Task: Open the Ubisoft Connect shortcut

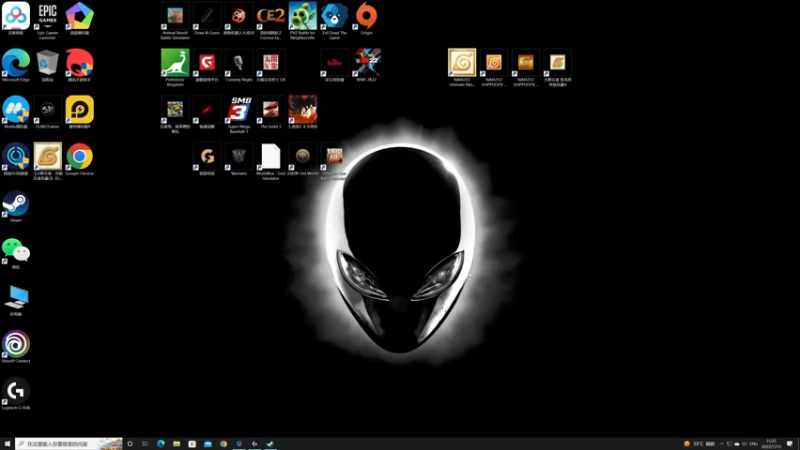Action: point(16,347)
